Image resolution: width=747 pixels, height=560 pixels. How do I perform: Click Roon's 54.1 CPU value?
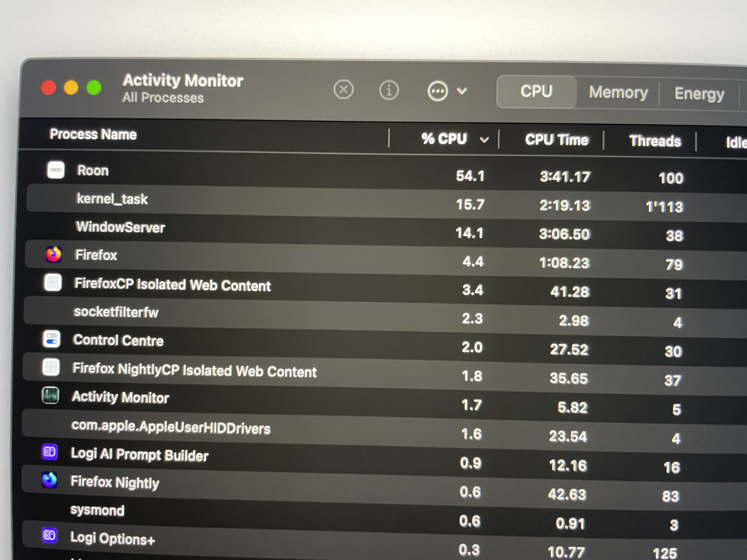coord(470,176)
